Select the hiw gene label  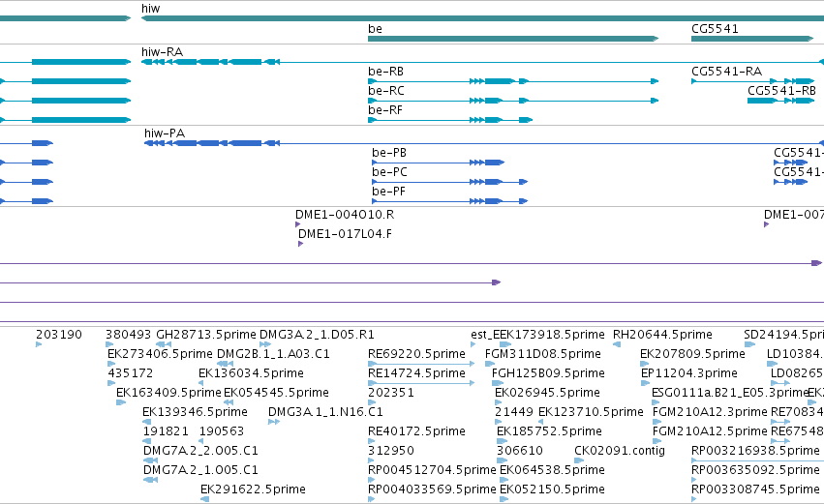[150, 9]
